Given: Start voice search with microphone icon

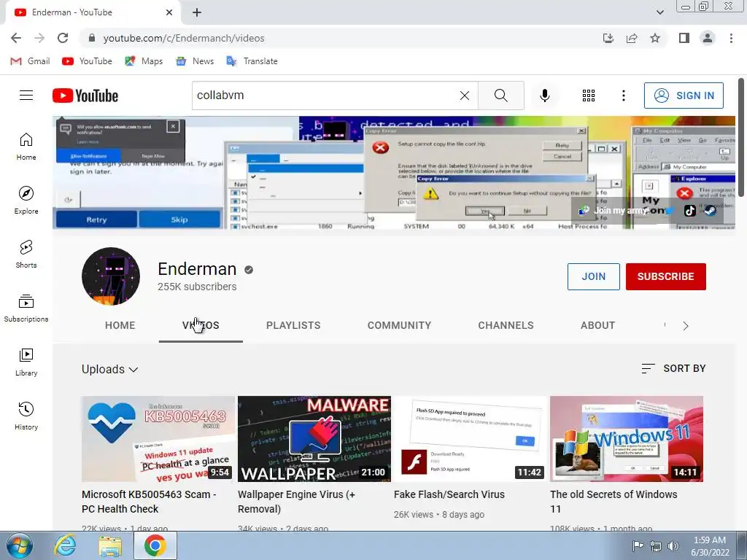Looking at the screenshot, I should [x=544, y=96].
